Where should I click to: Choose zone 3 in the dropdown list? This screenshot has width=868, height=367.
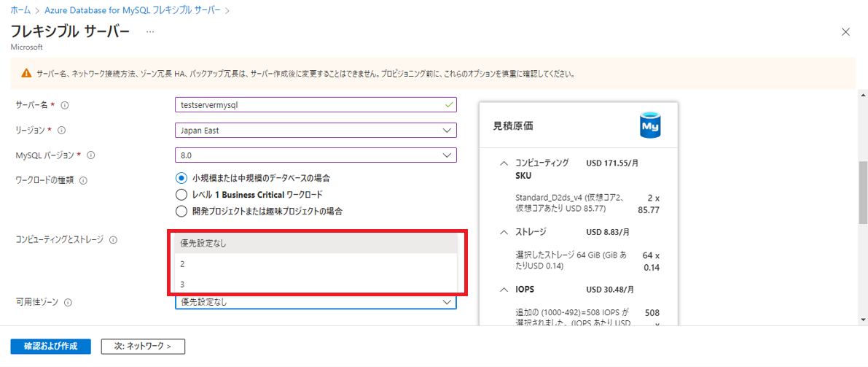click(x=316, y=284)
